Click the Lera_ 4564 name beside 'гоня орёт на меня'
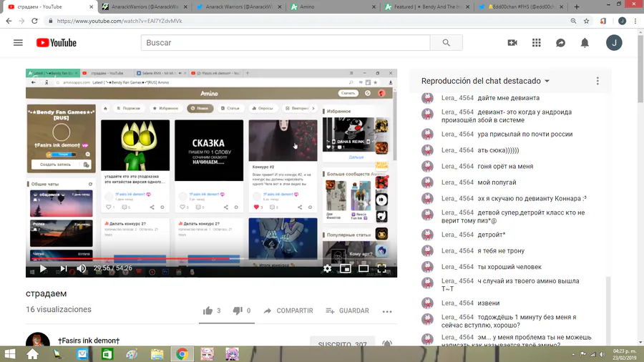This screenshot has height=362, width=644. [457, 166]
